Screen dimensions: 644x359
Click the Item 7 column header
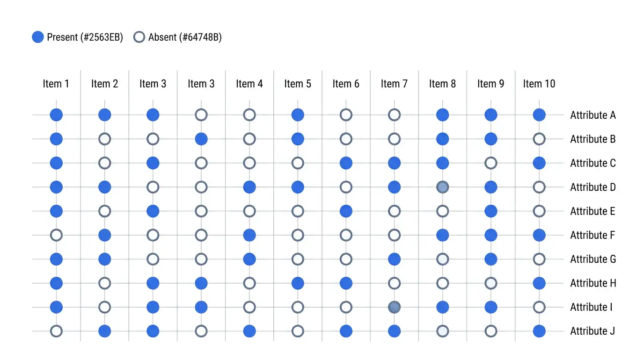pos(394,84)
